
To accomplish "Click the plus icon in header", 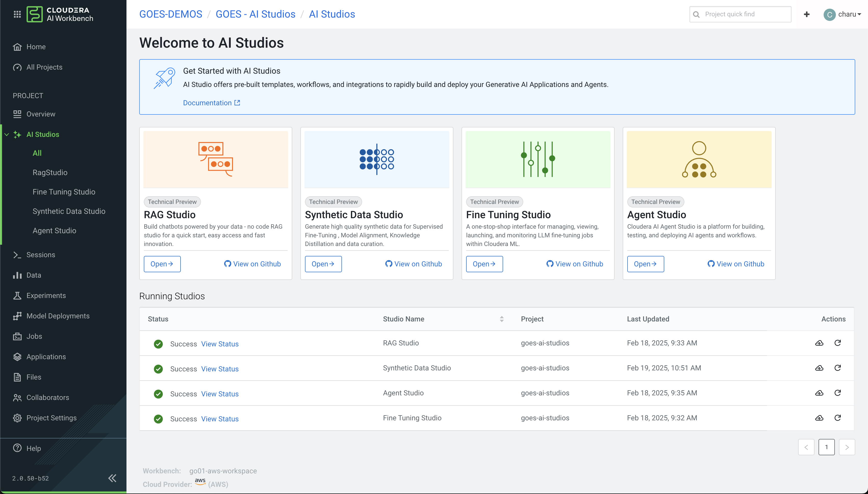I will [807, 14].
